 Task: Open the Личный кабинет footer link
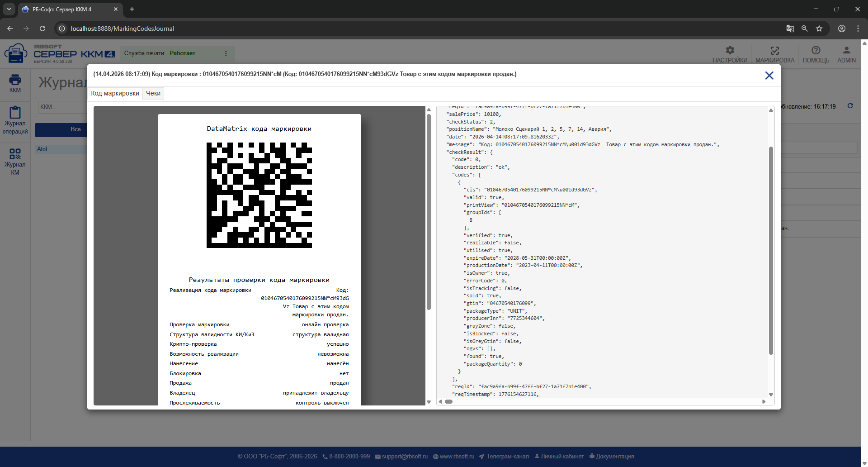click(559, 456)
